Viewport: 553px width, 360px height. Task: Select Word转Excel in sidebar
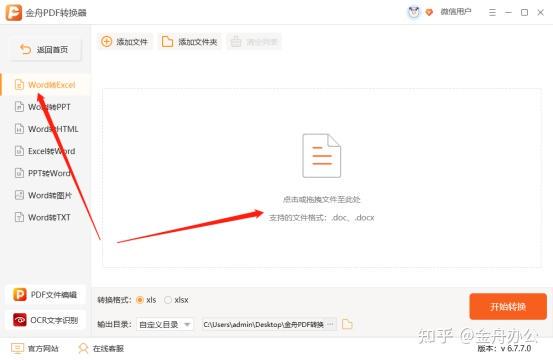click(45, 85)
